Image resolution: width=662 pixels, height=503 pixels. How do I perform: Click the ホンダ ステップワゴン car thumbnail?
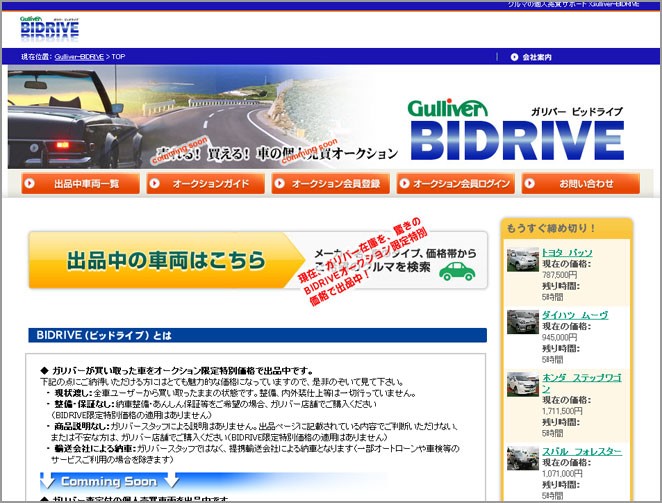pyautogui.click(x=523, y=384)
